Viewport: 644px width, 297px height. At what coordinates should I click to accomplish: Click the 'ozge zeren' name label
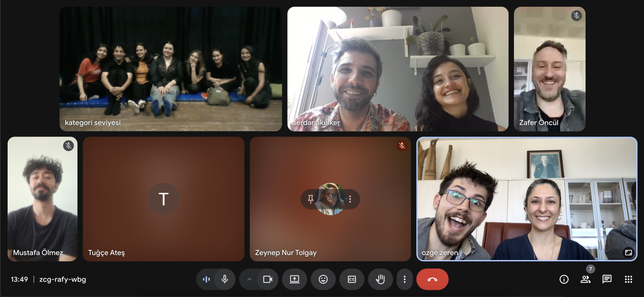pos(440,253)
